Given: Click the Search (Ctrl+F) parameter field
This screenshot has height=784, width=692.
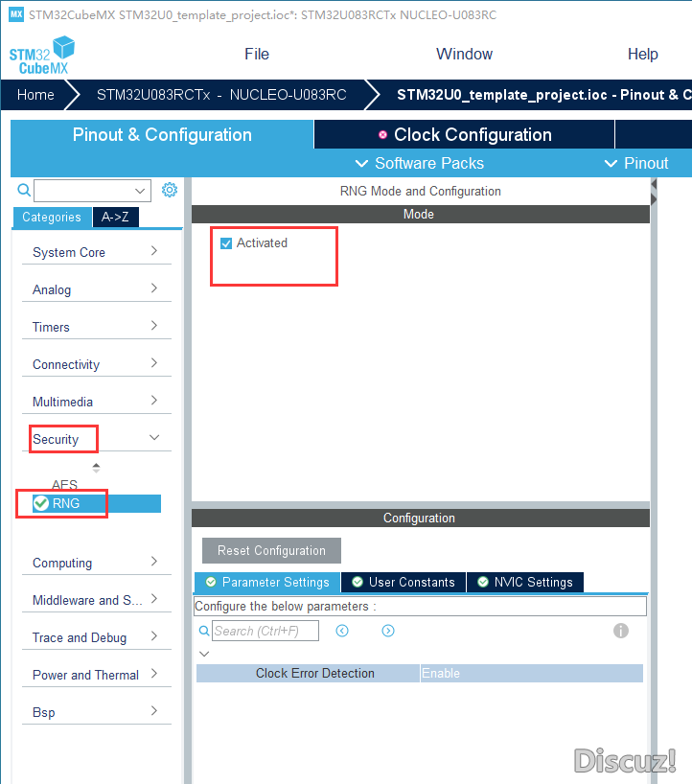Looking at the screenshot, I should pos(265,631).
